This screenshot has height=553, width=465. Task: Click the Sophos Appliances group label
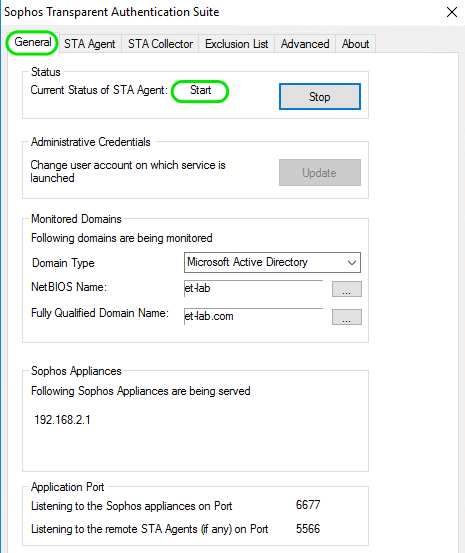[x=76, y=371]
